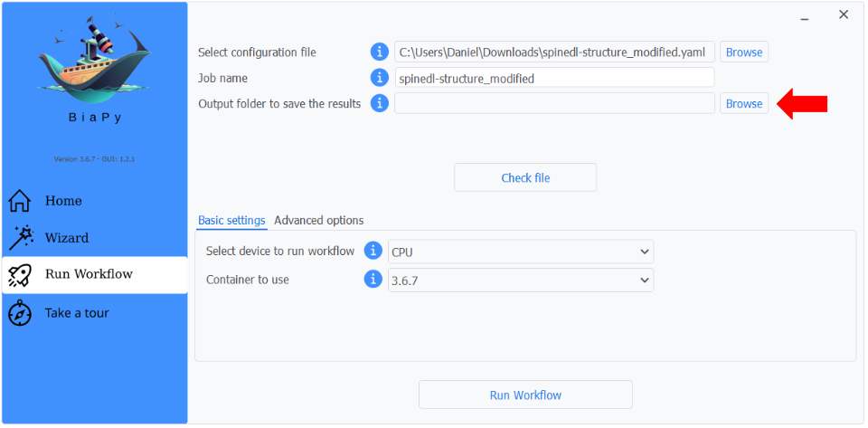This screenshot has height=428, width=868.
Task: Switch to Advanced options tab
Action: click(319, 221)
